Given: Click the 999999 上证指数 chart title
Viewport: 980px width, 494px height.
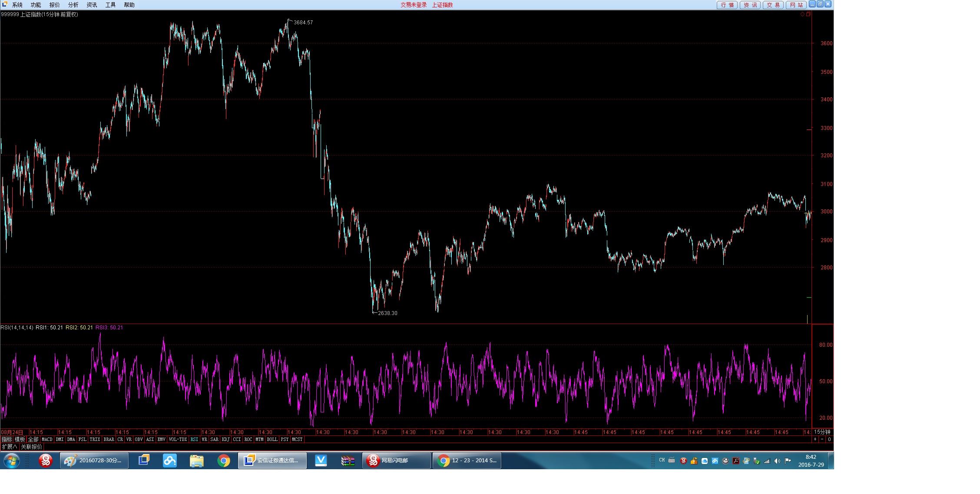Looking at the screenshot, I should [40, 14].
